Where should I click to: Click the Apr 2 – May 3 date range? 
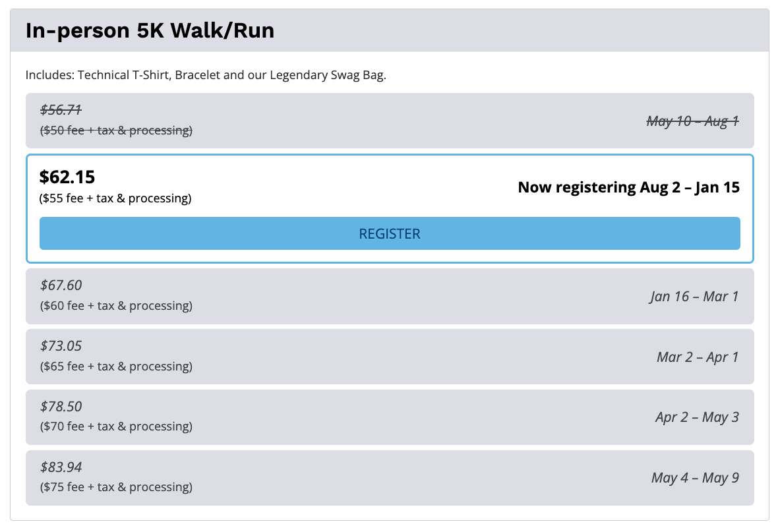tap(697, 417)
